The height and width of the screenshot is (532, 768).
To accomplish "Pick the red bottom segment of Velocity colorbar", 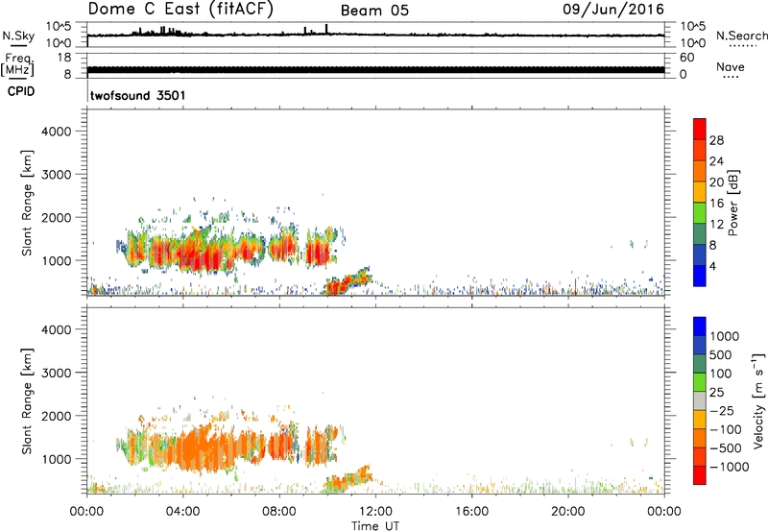I will [700, 475].
